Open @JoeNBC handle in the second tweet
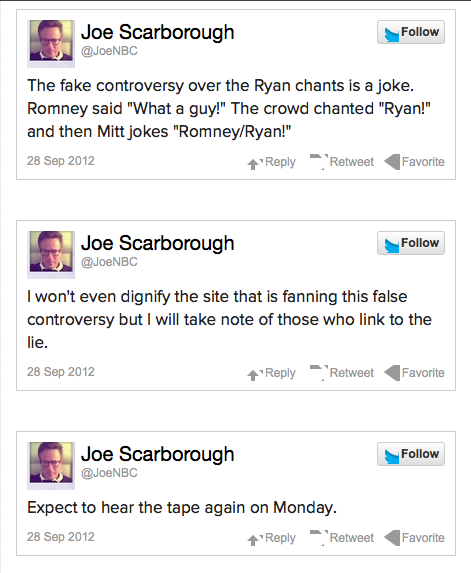This screenshot has width=471, height=573. click(x=109, y=262)
